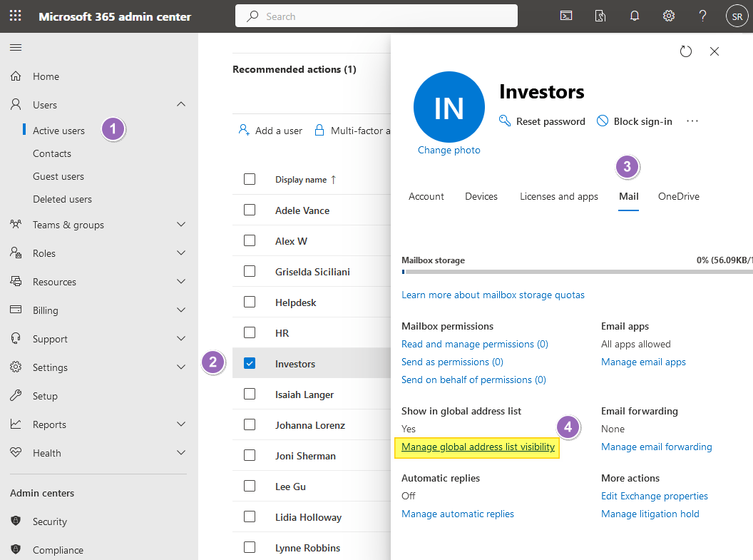Refresh the Investors details pane
Viewport: 753px width, 560px height.
pyautogui.click(x=685, y=51)
